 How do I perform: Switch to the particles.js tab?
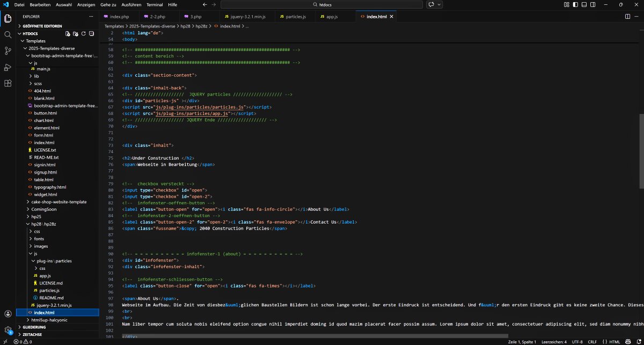tap(296, 17)
